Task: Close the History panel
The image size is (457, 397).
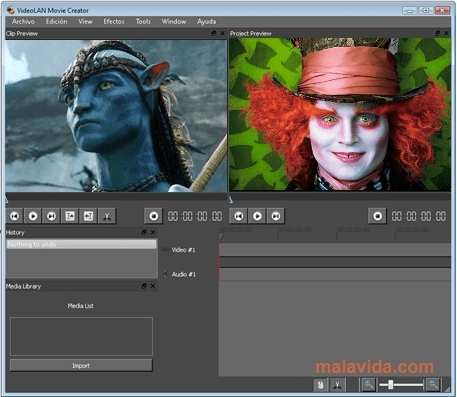Action: pyautogui.click(x=153, y=232)
